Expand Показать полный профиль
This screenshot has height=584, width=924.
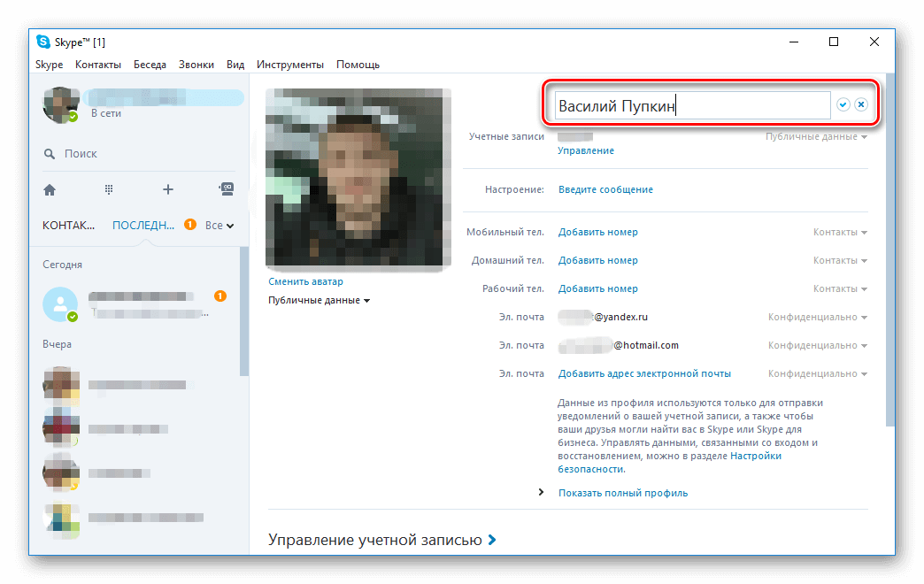pos(622,493)
